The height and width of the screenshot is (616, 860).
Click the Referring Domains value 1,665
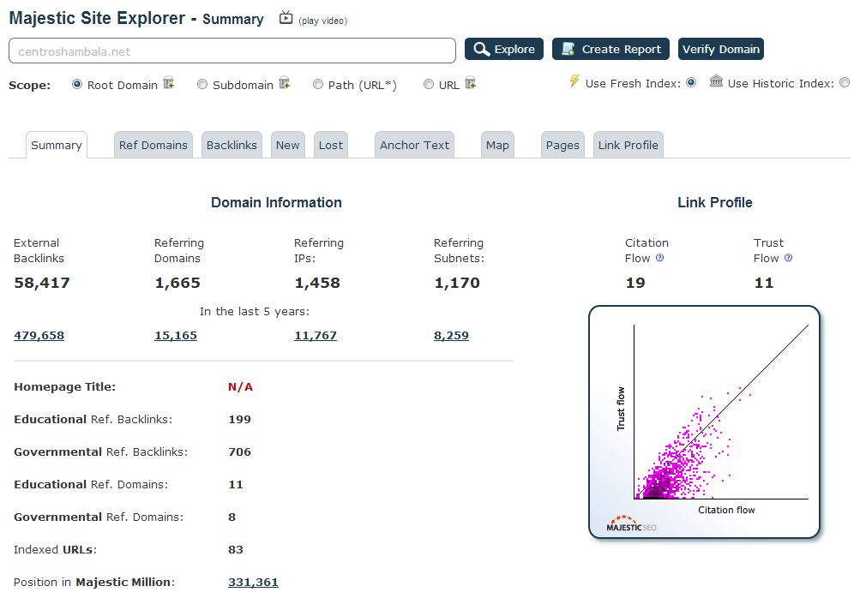[x=177, y=283]
